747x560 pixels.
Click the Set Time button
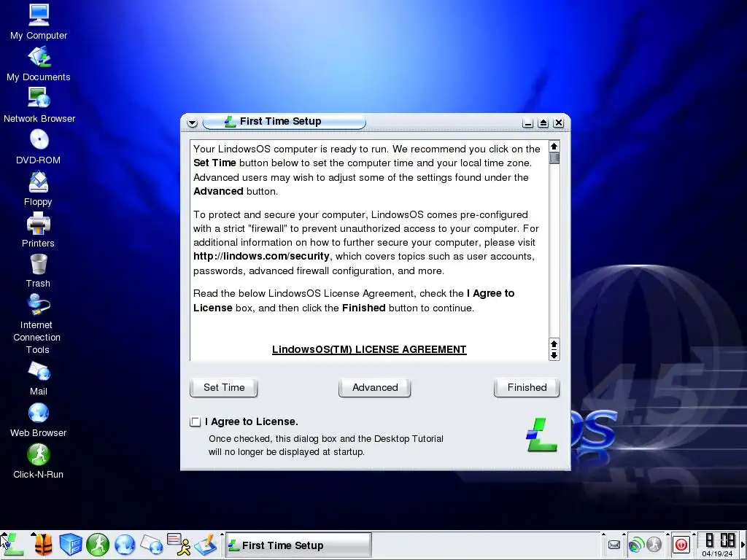(x=224, y=388)
